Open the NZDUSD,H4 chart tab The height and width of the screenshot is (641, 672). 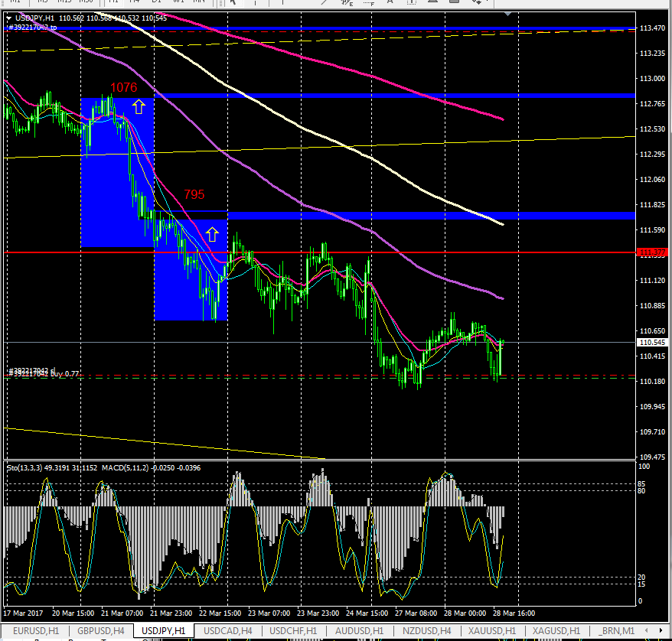(427, 631)
